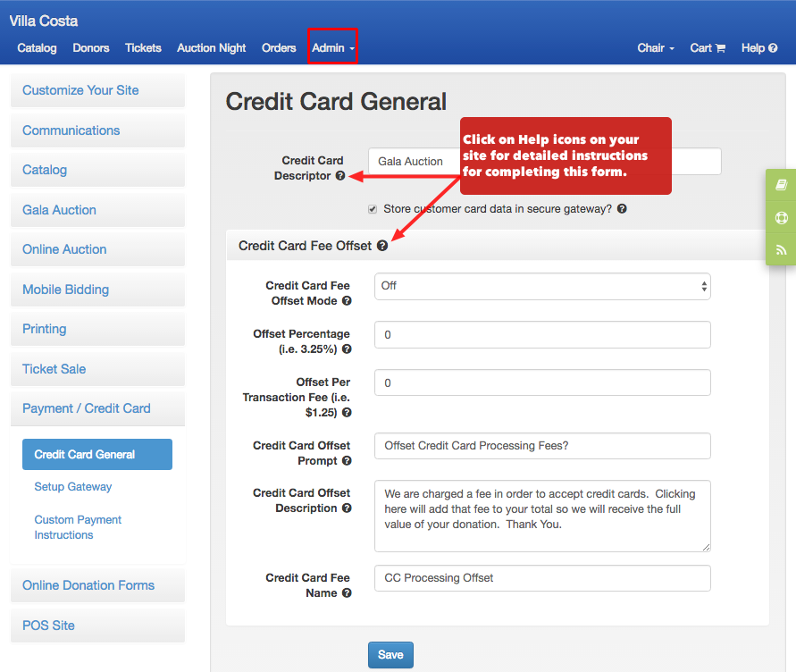Open help icon beside Credit Card Fee Name
Screen dimensions: 796x672
tap(347, 592)
